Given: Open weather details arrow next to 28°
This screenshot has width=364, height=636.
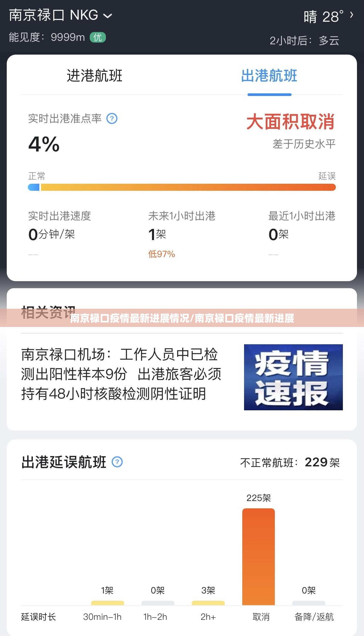Looking at the screenshot, I should [x=352, y=15].
